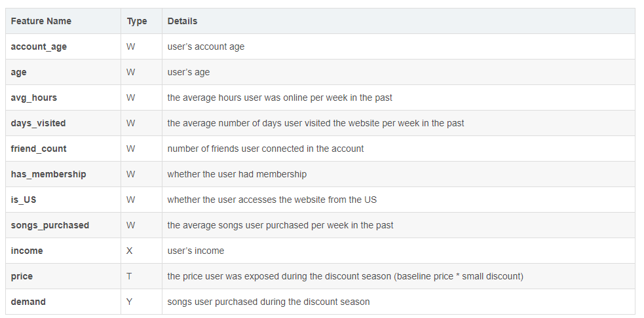Click the has_membership feature name
Viewport: 644px width, 318px height.
point(48,174)
